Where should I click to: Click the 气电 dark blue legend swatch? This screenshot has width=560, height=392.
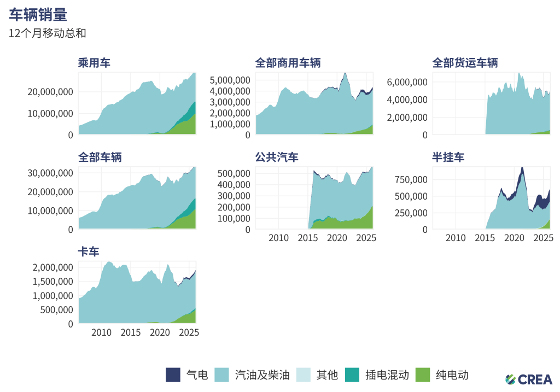tap(173, 375)
